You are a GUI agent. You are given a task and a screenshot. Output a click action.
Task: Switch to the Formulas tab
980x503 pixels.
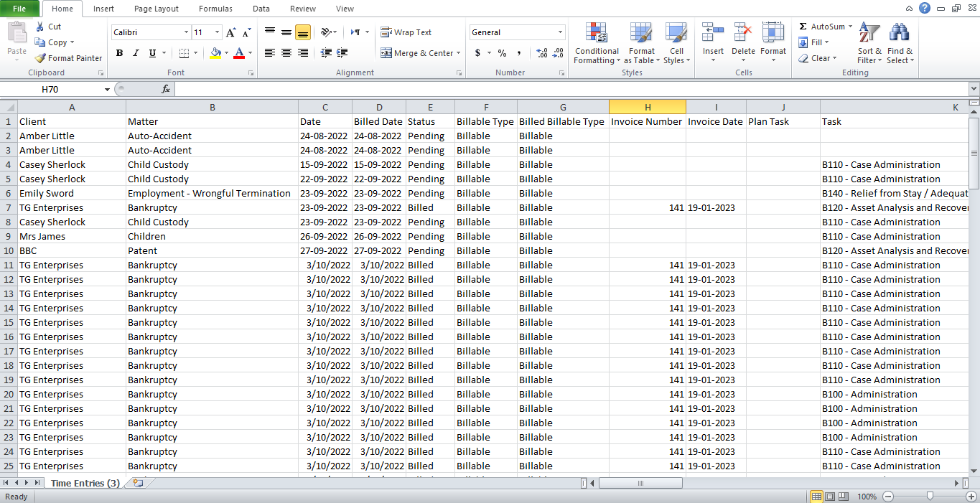tap(215, 9)
